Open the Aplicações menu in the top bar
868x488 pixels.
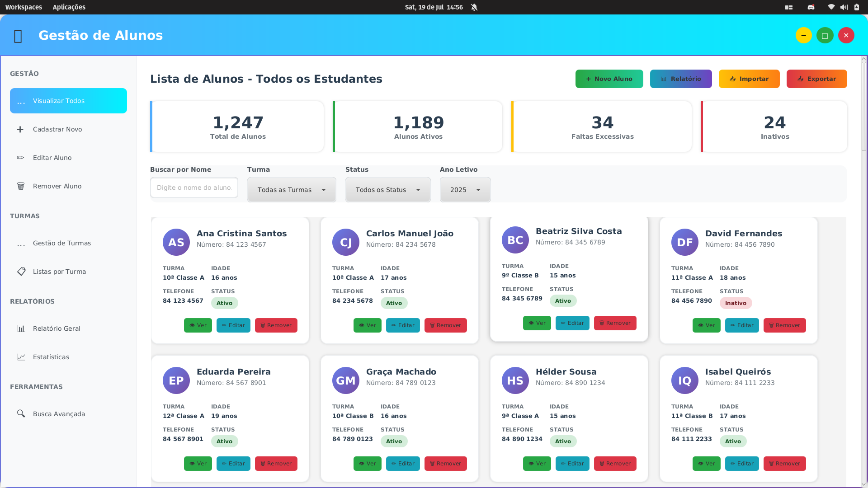[69, 7]
